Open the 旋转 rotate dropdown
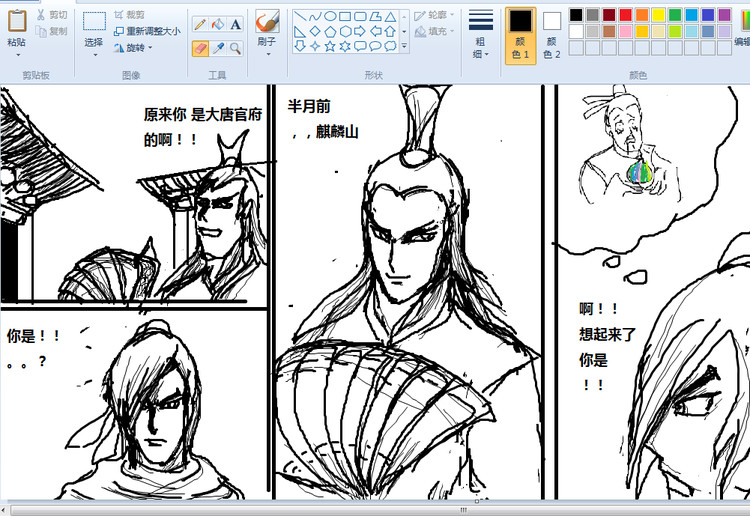Image resolution: width=750 pixels, height=516 pixels. (138, 47)
